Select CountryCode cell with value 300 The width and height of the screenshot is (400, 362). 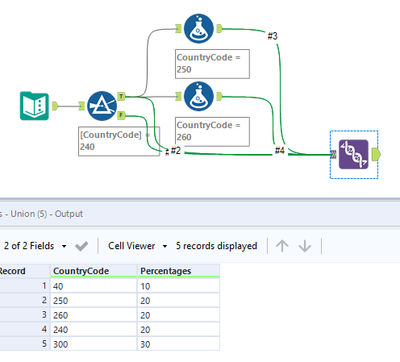click(93, 344)
